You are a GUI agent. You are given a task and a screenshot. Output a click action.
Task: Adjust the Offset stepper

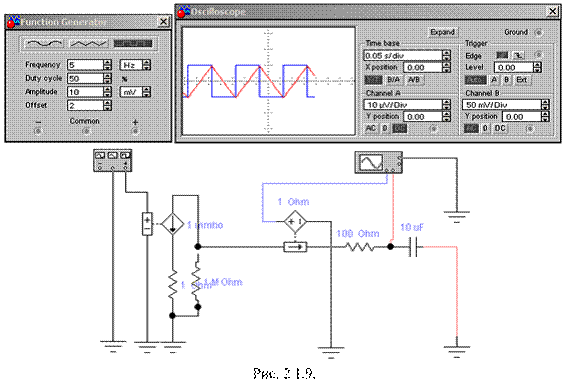point(108,105)
